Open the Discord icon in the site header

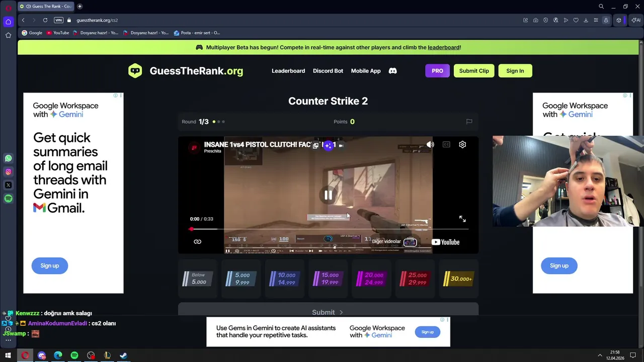(392, 71)
